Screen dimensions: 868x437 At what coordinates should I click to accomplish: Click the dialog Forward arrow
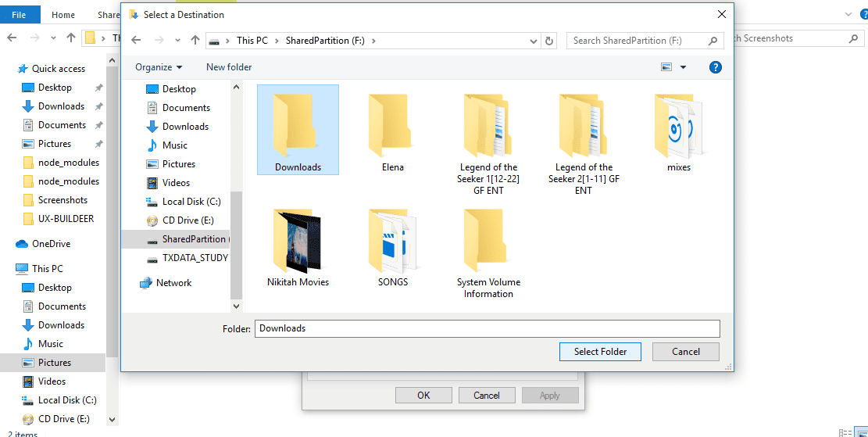[x=159, y=40]
